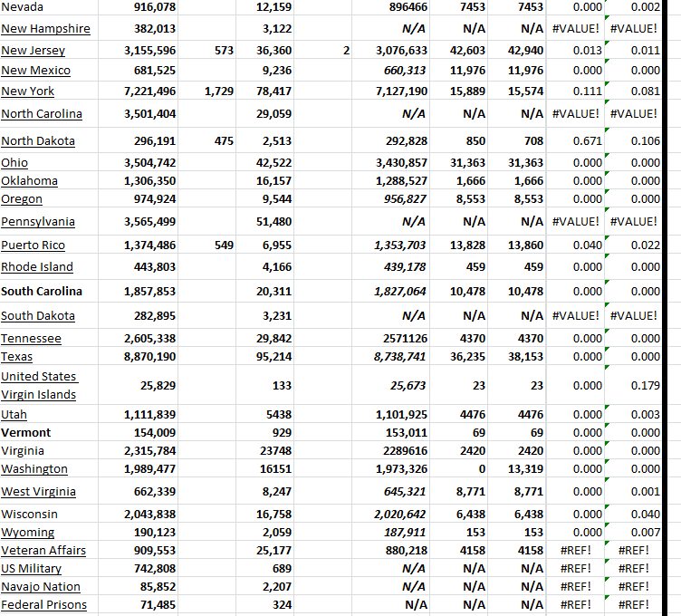
Task: Select the Nevada cell
Action: (49, 7)
